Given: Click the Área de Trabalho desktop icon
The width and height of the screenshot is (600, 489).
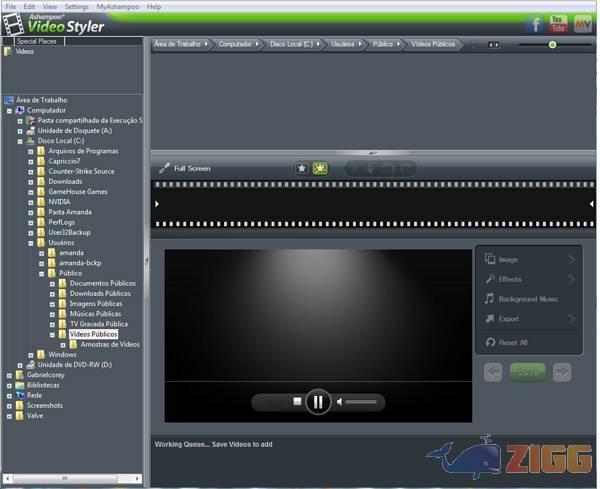Looking at the screenshot, I should pos(9,100).
